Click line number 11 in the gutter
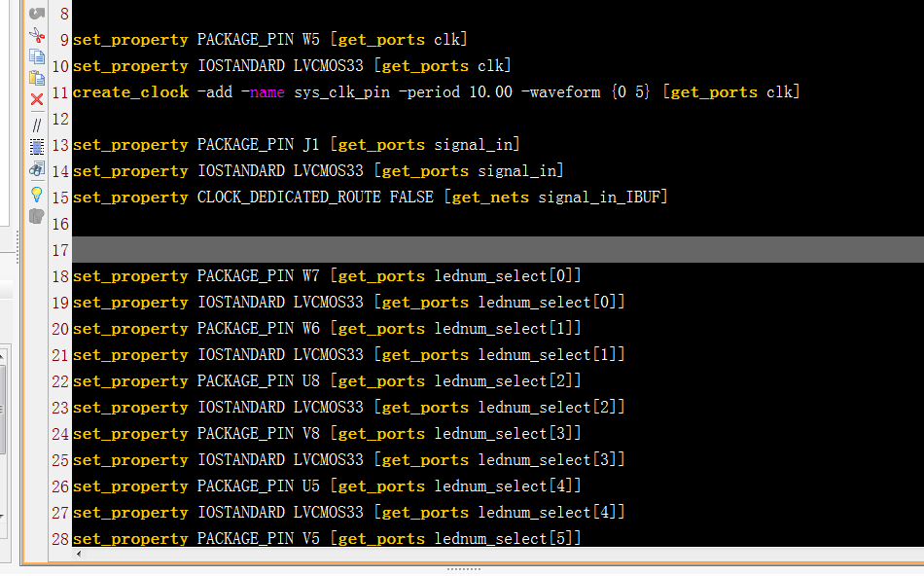Screen dimensions: 924x576 click(x=58, y=92)
